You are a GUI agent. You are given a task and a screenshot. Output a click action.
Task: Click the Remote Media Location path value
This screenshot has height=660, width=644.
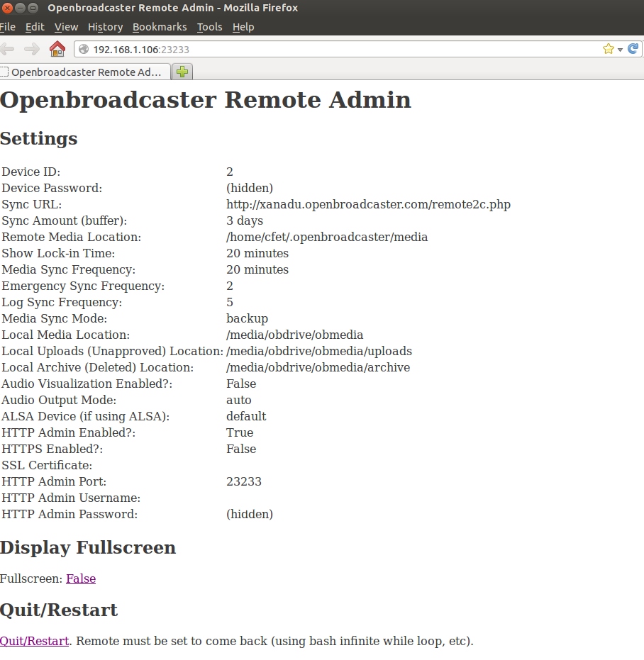(327, 237)
